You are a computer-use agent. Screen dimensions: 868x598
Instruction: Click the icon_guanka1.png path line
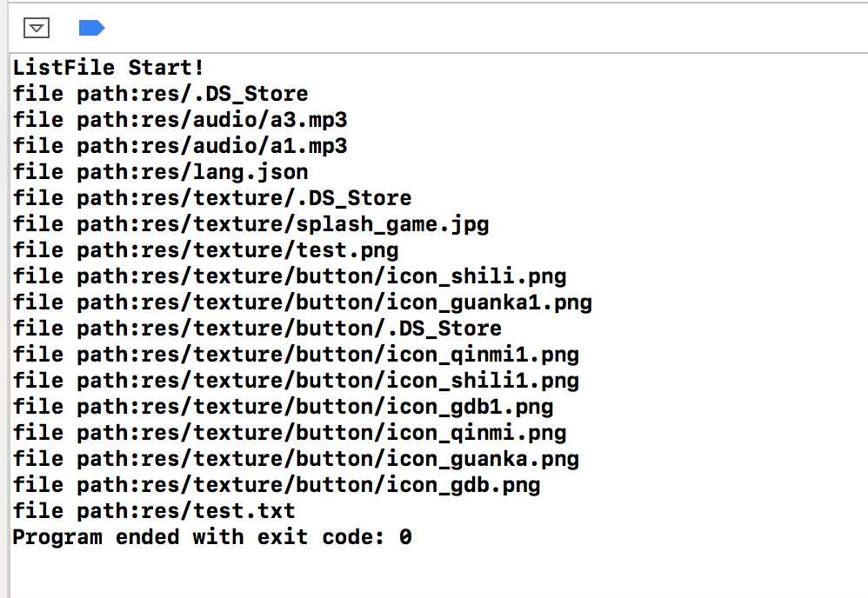303,302
